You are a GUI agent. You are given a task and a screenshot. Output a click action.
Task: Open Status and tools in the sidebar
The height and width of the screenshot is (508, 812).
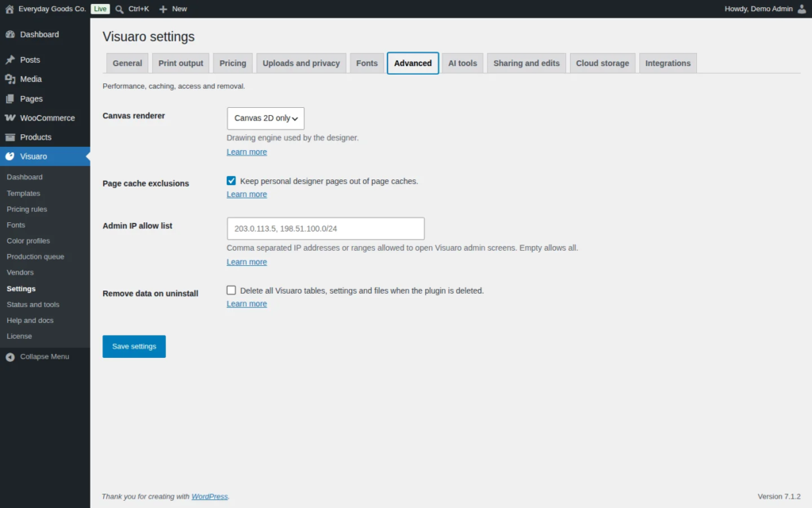tap(33, 304)
